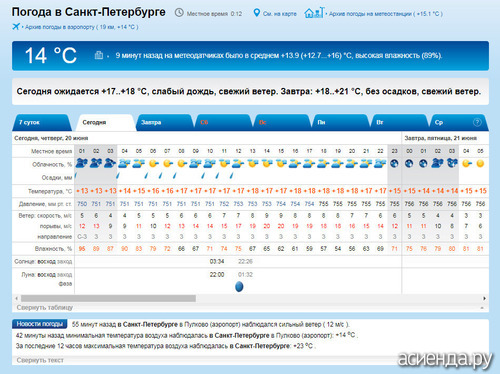Click the collapse arrow at table's bottom right
Image resolution: width=500 pixels, height=374 pixels.
(x=482, y=308)
